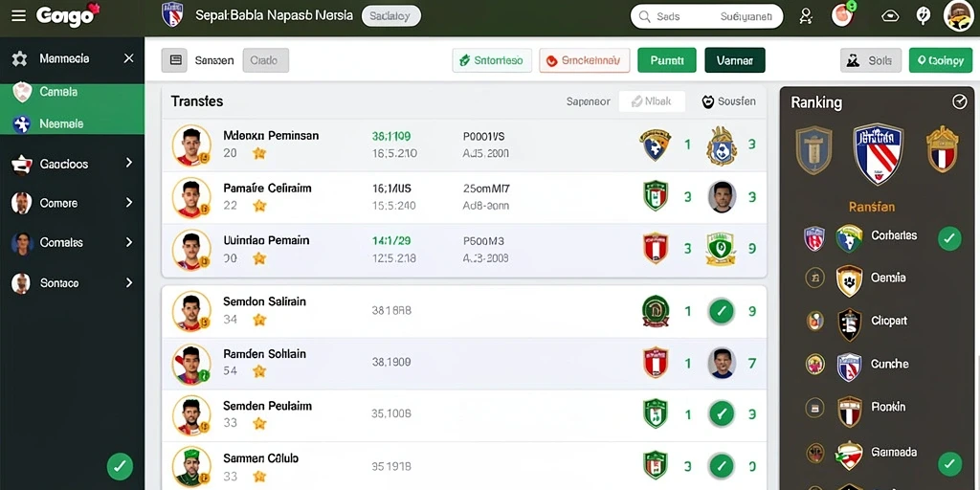Click the notification avatar with green badge
The height and width of the screenshot is (490, 980).
pos(843,15)
